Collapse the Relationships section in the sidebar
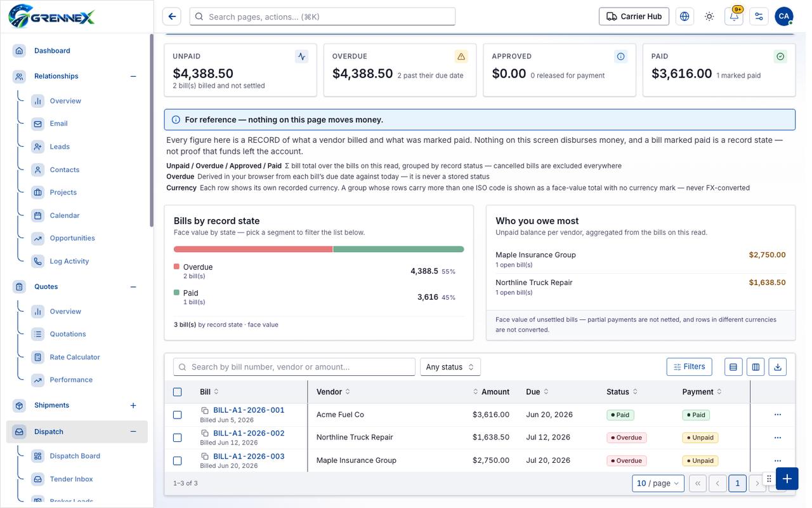The image size is (812, 508). pyautogui.click(x=133, y=76)
